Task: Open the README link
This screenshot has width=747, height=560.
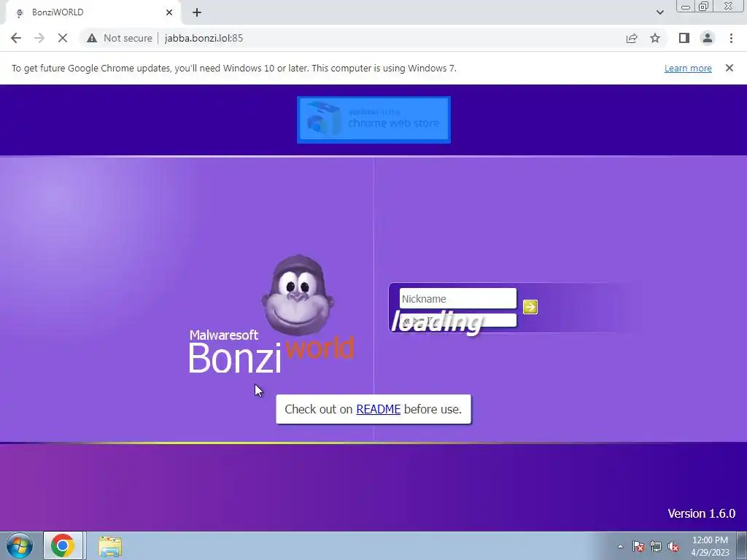Action: (379, 409)
